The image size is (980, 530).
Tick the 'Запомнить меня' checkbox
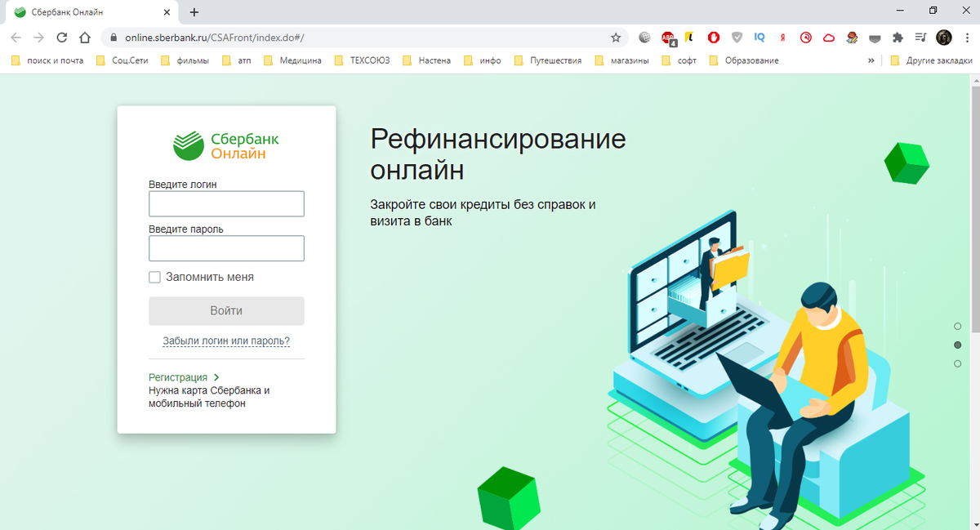coord(154,278)
